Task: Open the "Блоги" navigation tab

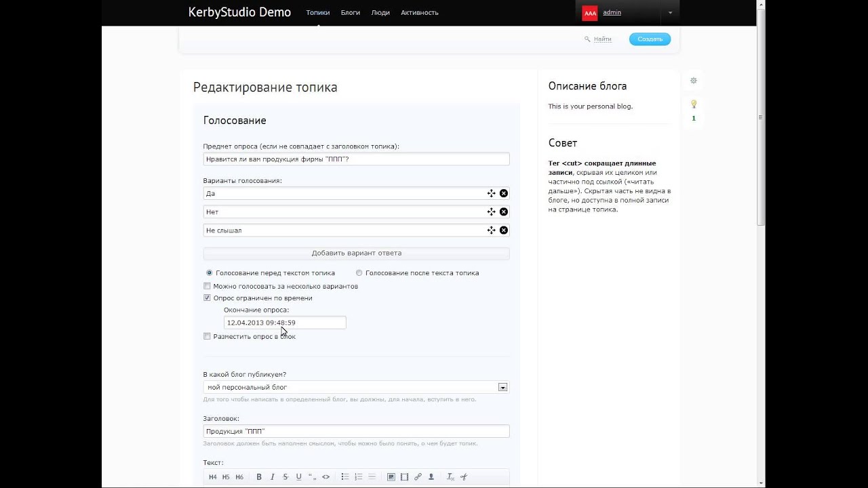Action: click(350, 13)
